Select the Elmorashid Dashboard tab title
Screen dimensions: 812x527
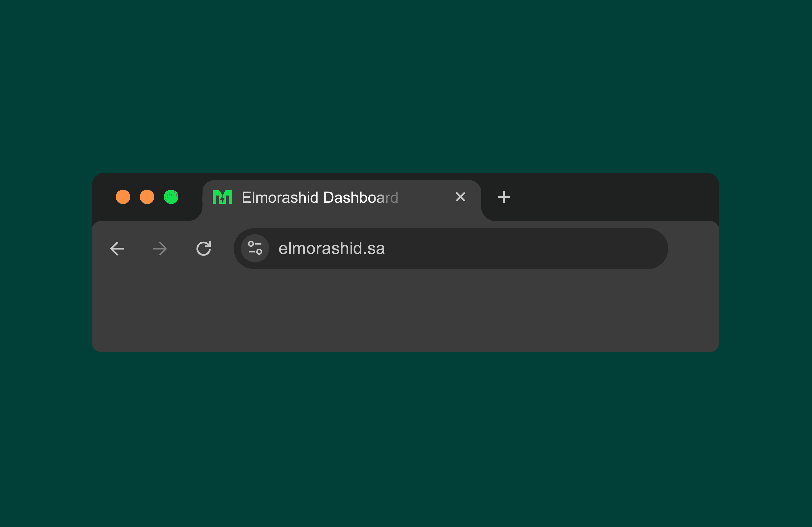pos(320,197)
